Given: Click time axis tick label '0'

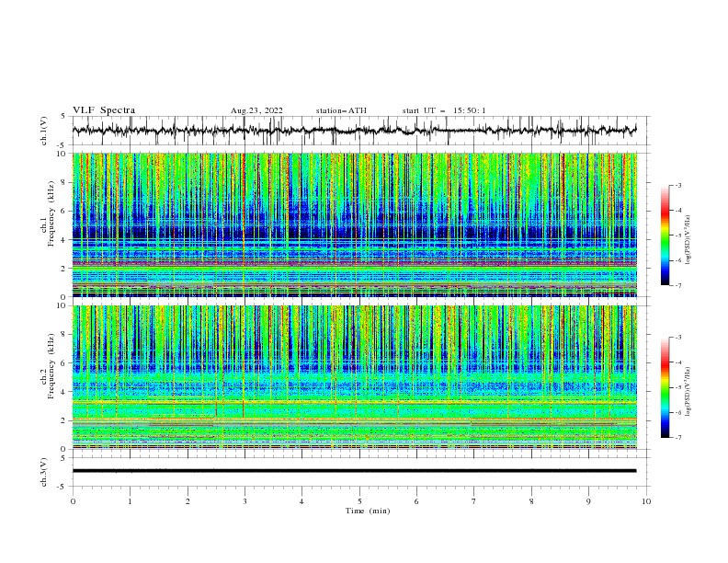Looking at the screenshot, I should [x=73, y=501].
